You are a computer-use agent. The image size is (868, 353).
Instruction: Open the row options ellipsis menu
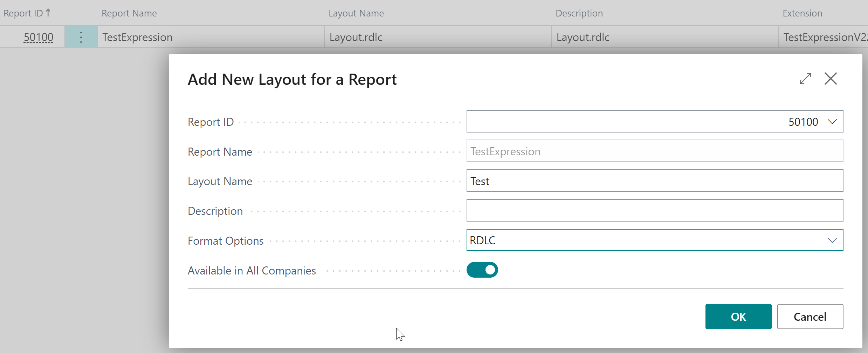tap(81, 36)
